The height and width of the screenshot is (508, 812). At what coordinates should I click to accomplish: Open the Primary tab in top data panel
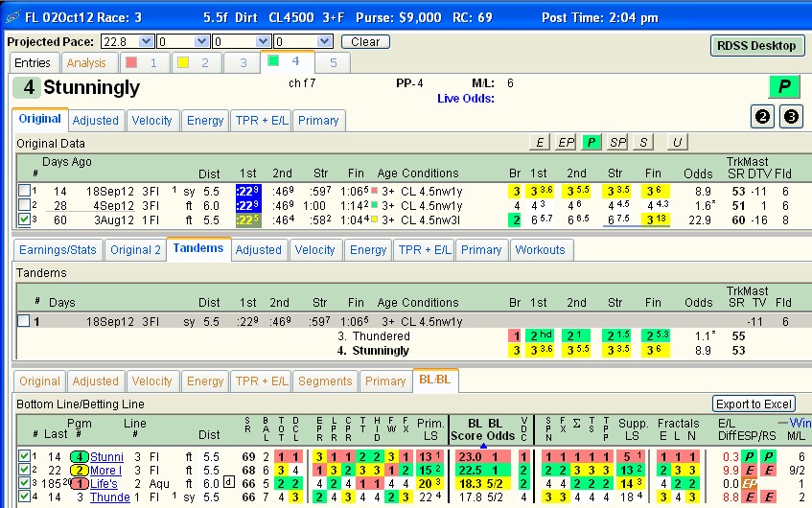point(318,120)
